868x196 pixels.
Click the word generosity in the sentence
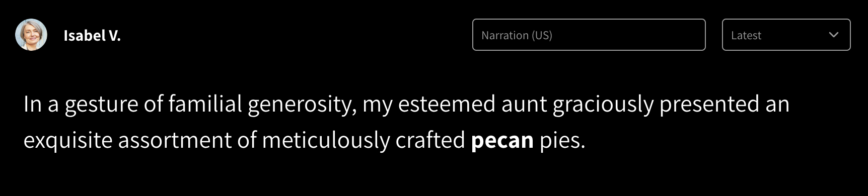pyautogui.click(x=302, y=105)
